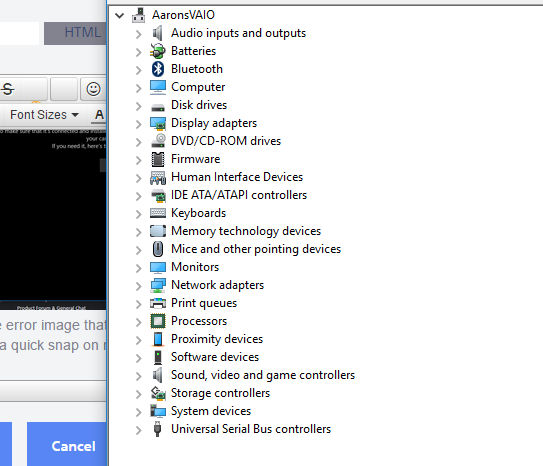Click the Processors chip icon
543x466 pixels.
click(x=158, y=321)
